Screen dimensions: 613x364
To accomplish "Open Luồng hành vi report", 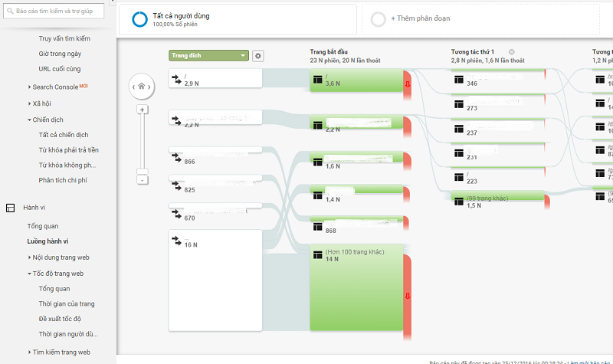I will pos(48,241).
